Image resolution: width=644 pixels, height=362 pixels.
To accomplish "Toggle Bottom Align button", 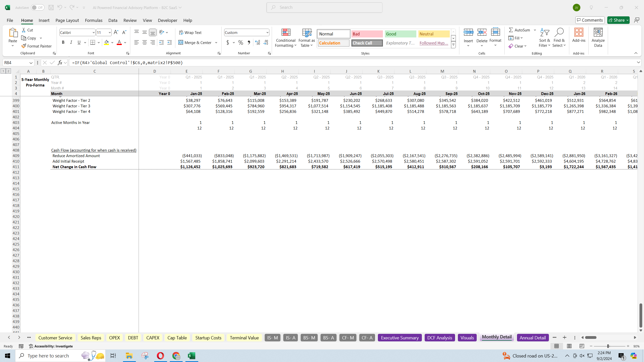I will [x=153, y=32].
